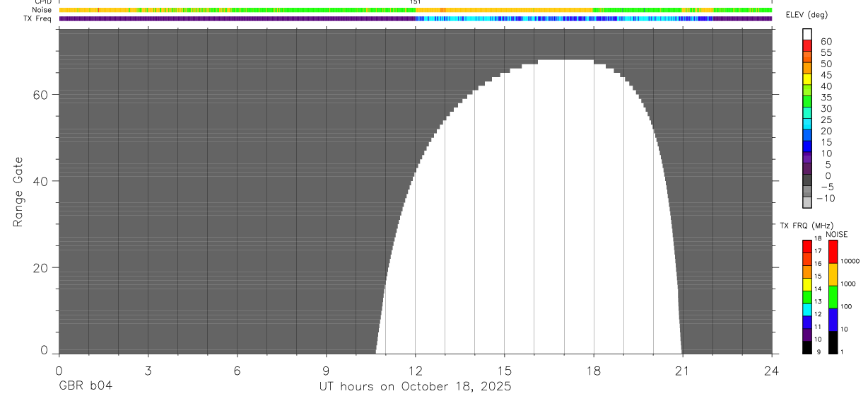Click x-axis tick label '3'
Viewport: 868px width, 401px height.
pos(148,370)
